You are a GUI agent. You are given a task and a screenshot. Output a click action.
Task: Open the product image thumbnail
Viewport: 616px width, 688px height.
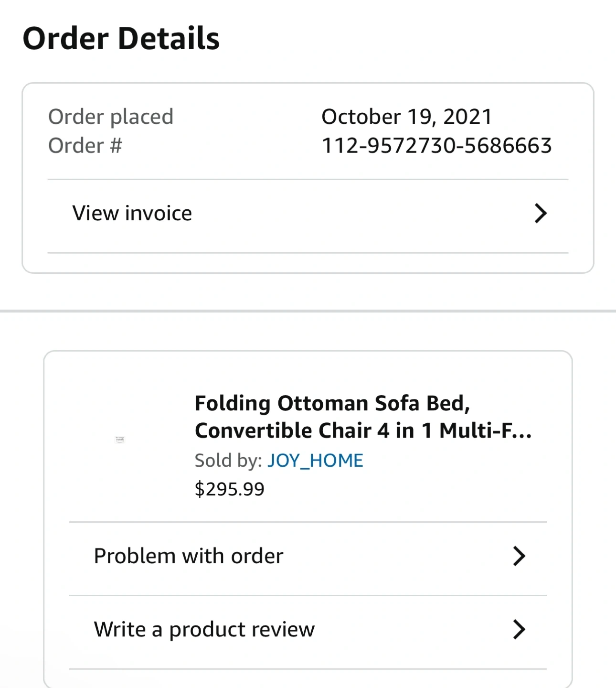(120, 440)
